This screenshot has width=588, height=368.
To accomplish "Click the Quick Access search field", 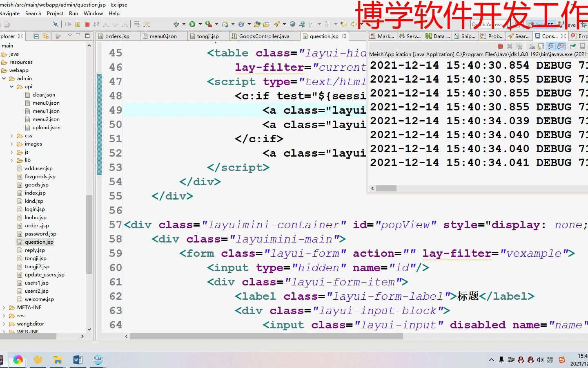I will pyautogui.click(x=489, y=25).
